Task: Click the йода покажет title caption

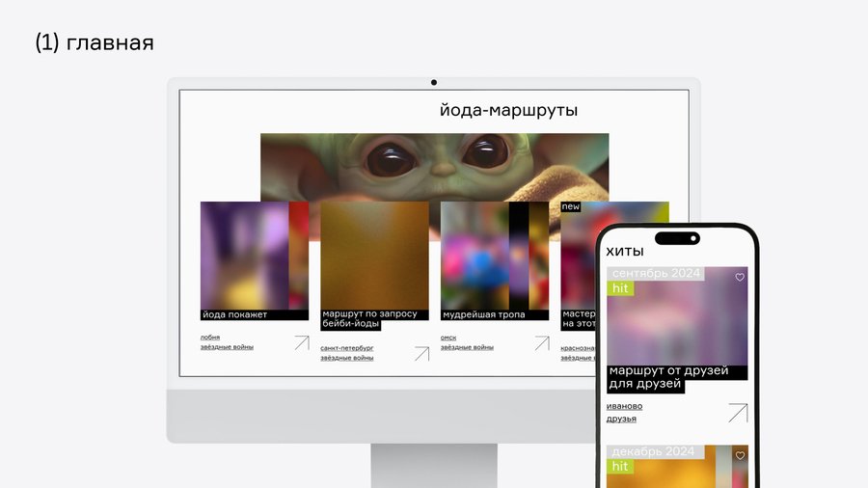Action: pos(255,314)
